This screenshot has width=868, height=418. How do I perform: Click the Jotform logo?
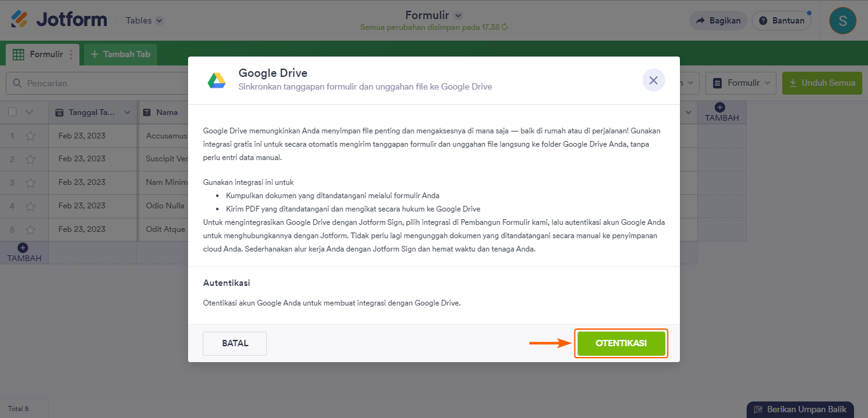pos(59,20)
